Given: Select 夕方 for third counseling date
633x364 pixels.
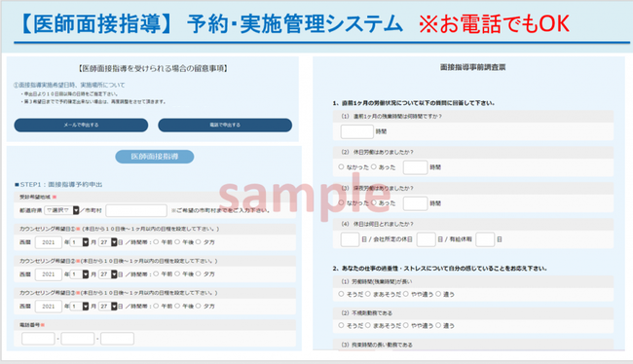Looking at the screenshot, I should (x=198, y=307).
